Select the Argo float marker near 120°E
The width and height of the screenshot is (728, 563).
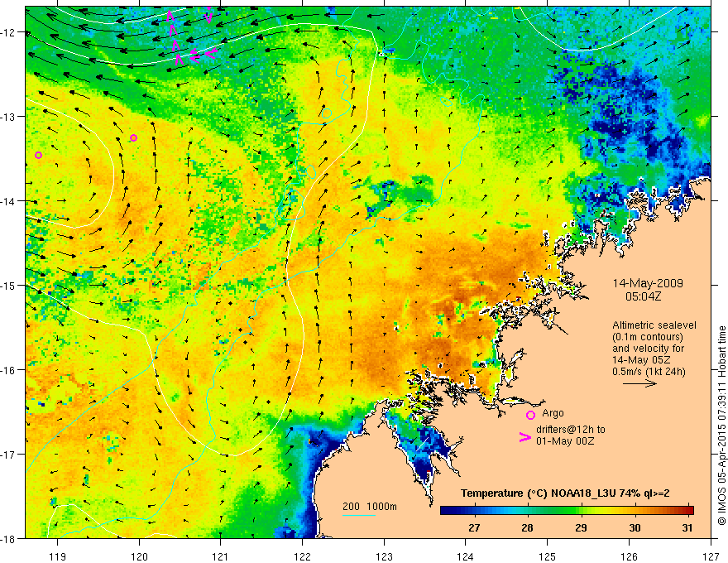[134, 137]
